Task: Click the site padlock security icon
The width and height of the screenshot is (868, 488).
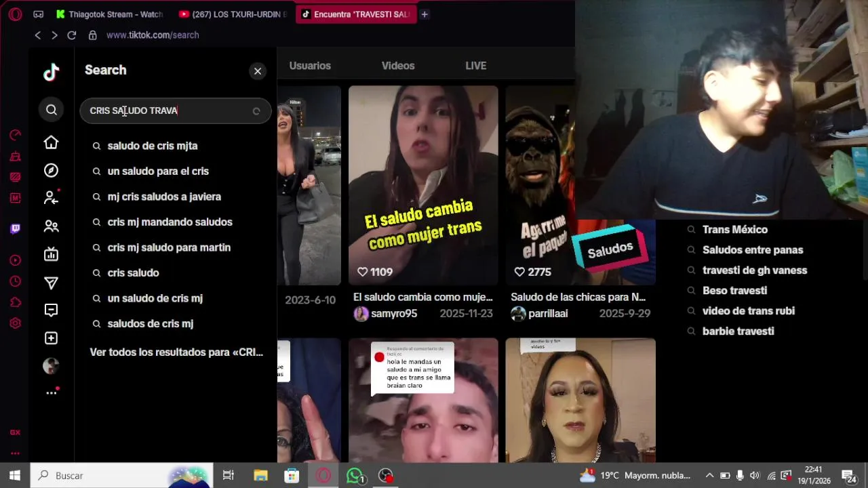Action: 92,35
